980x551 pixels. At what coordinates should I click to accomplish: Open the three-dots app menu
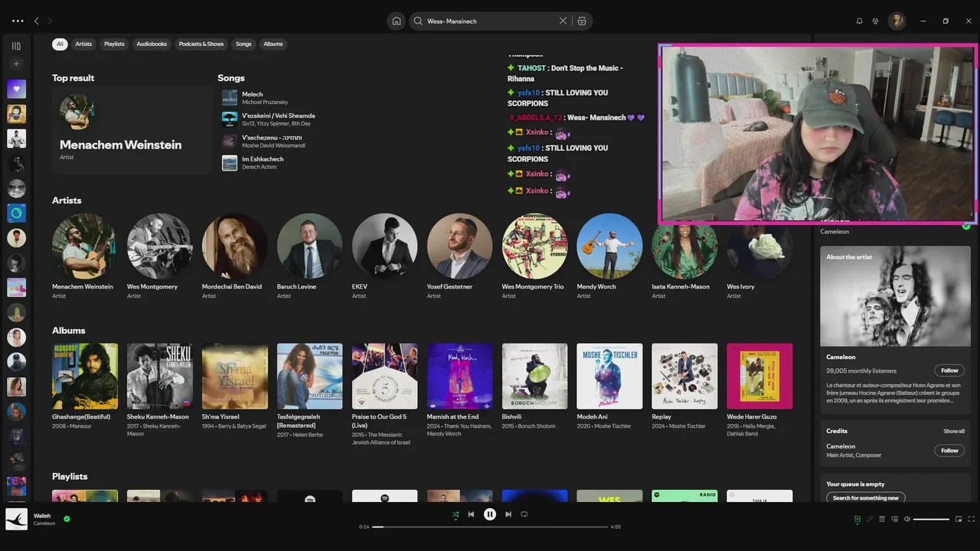coord(18,21)
